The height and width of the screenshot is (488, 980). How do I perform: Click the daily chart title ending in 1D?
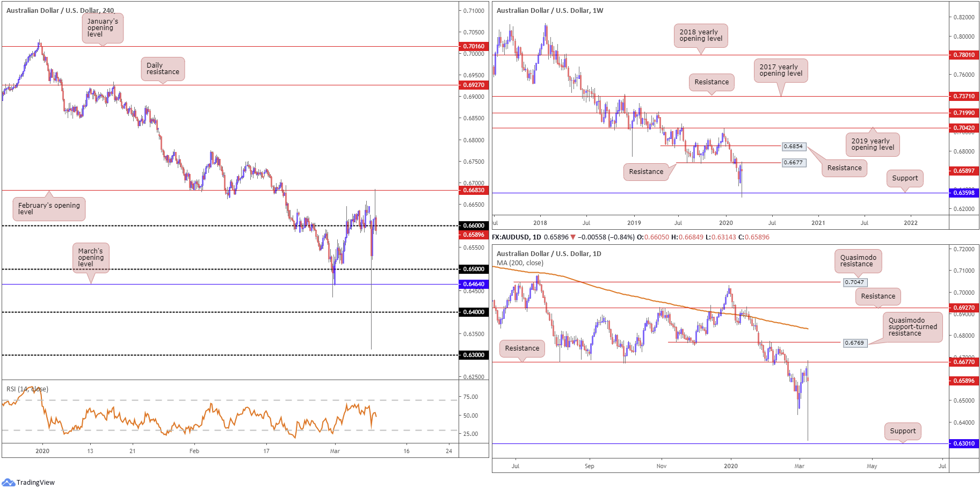pos(549,253)
